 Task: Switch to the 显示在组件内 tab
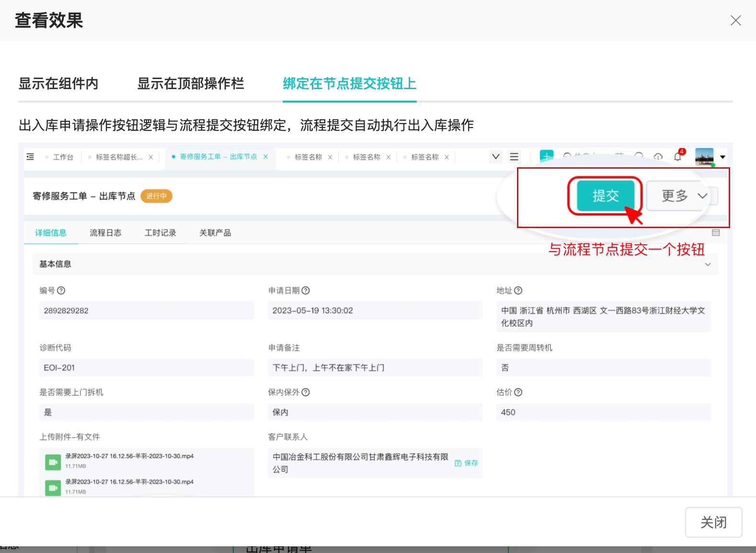58,83
